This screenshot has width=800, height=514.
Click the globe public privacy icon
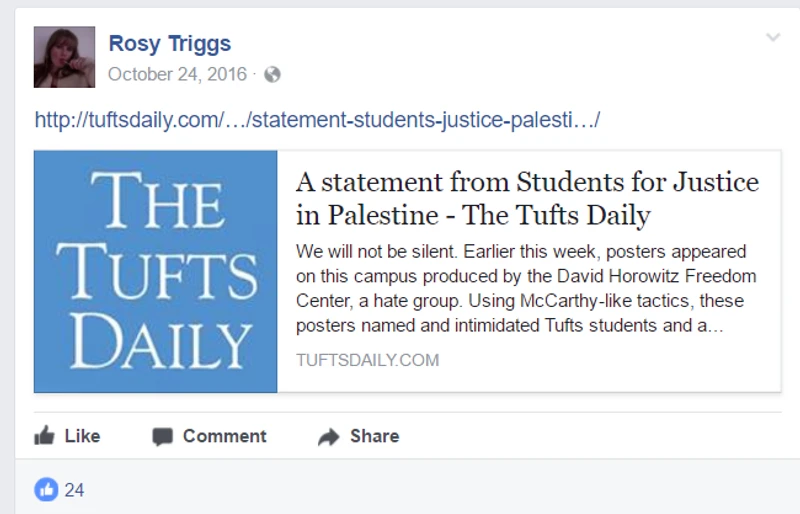click(x=272, y=75)
